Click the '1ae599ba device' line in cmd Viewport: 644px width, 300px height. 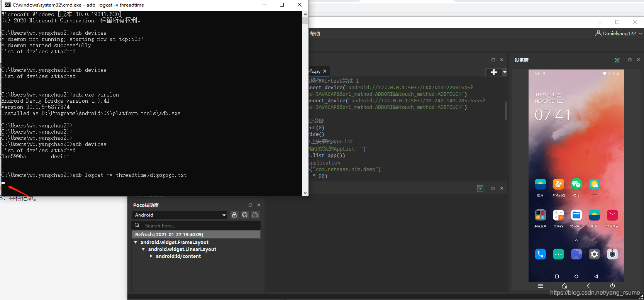pyautogui.click(x=36, y=157)
